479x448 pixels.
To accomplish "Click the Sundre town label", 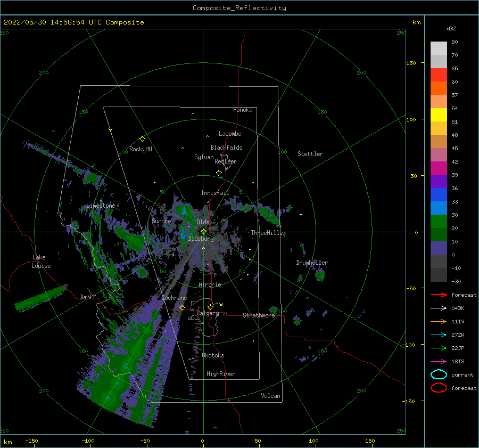I will click(161, 221).
